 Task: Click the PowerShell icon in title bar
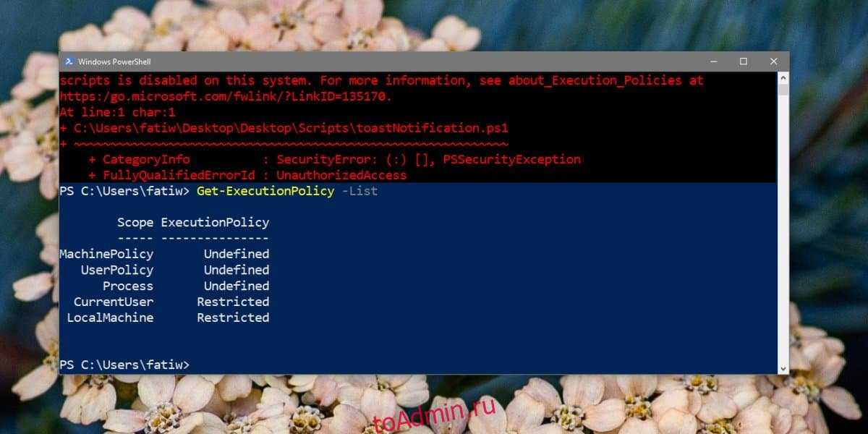[x=69, y=61]
